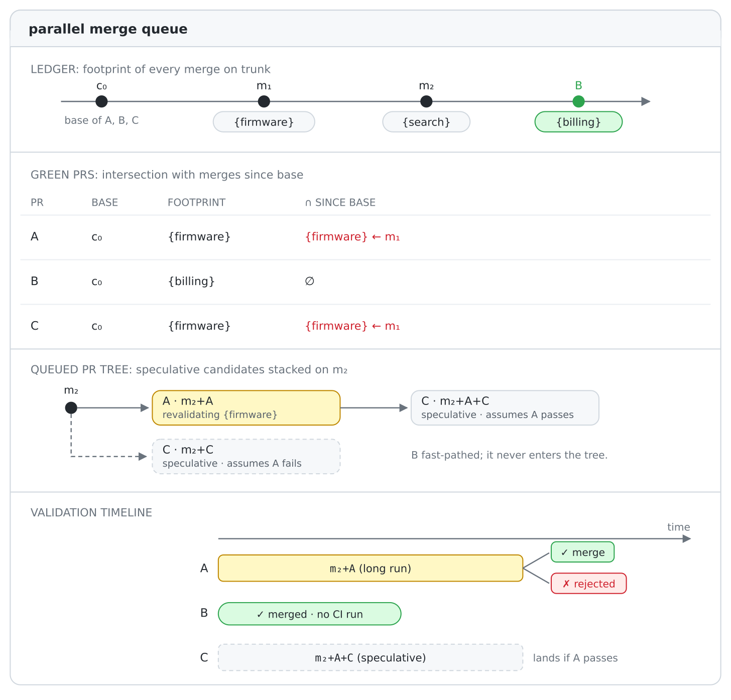
Task: Select the green {billing} pill
Action: pos(578,122)
